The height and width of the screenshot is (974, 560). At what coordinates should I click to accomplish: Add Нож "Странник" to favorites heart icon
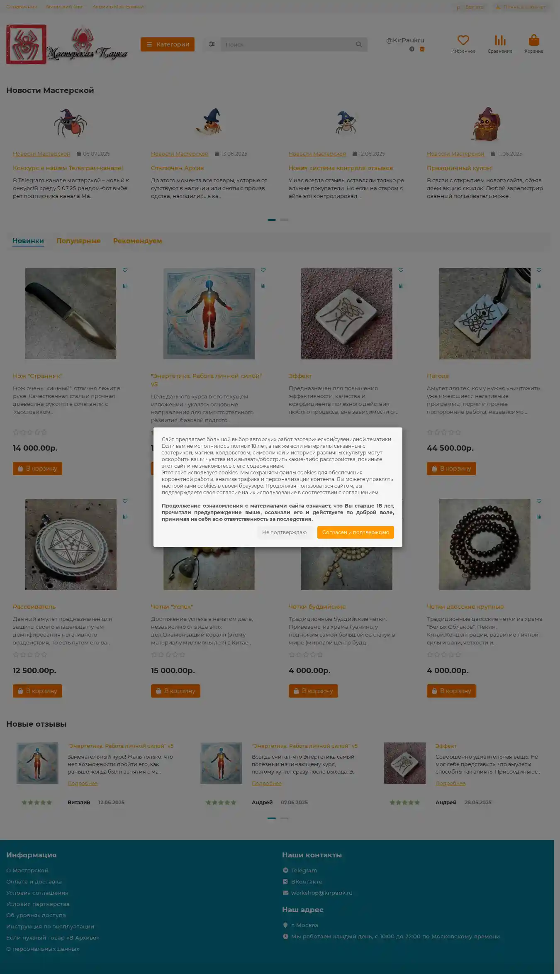coord(125,270)
